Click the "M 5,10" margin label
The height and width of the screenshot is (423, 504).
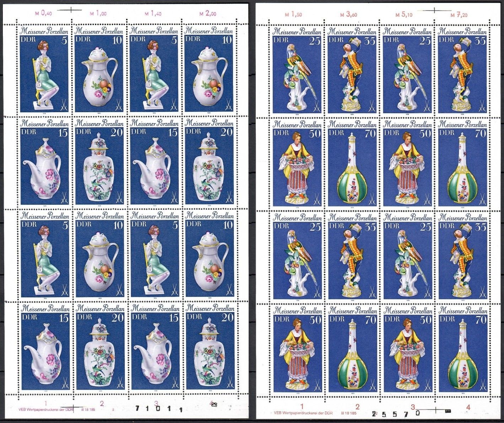pos(404,15)
